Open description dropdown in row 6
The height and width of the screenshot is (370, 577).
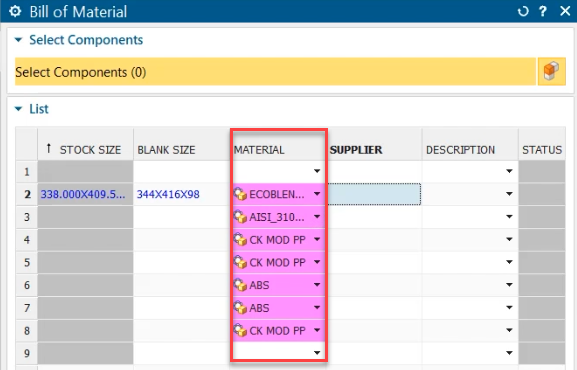click(x=509, y=285)
